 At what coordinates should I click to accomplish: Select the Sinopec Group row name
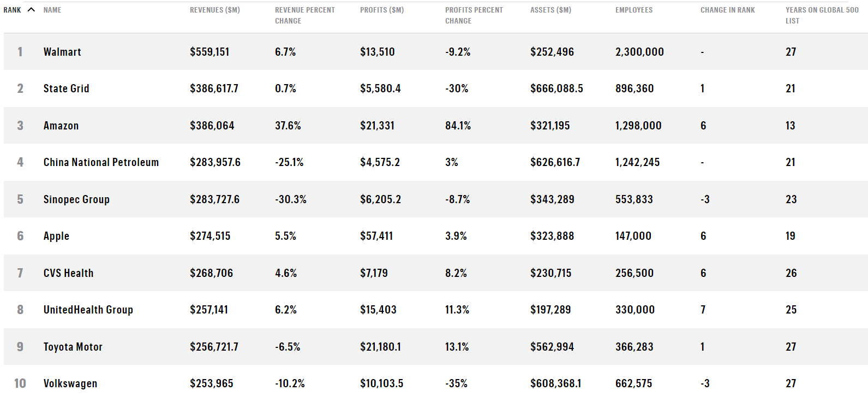click(x=76, y=199)
